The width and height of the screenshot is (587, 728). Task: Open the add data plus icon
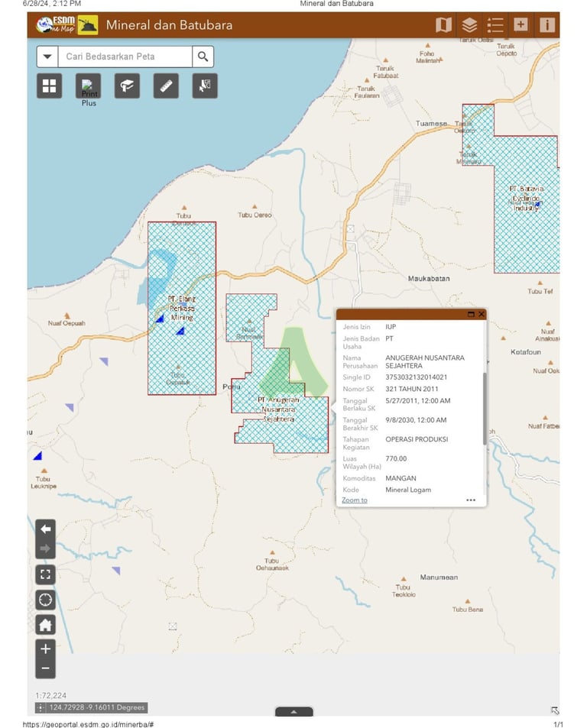click(x=521, y=24)
